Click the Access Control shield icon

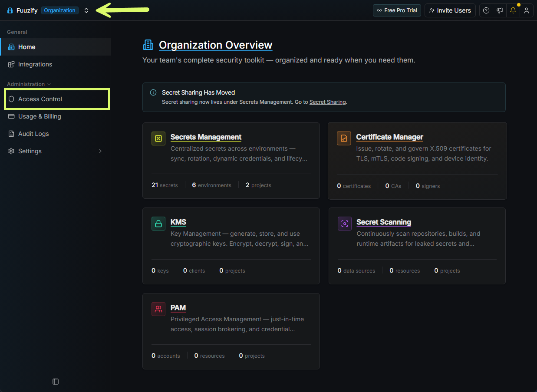point(11,99)
